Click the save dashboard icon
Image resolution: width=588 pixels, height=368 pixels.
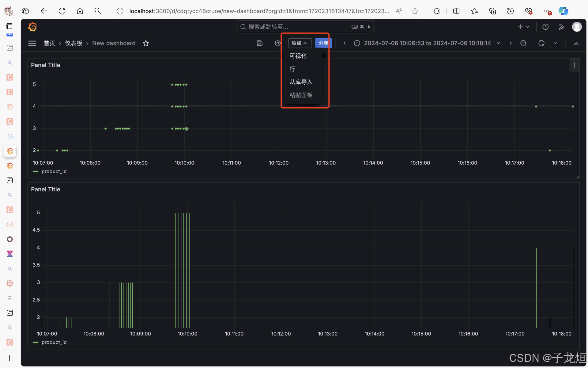pyautogui.click(x=259, y=43)
